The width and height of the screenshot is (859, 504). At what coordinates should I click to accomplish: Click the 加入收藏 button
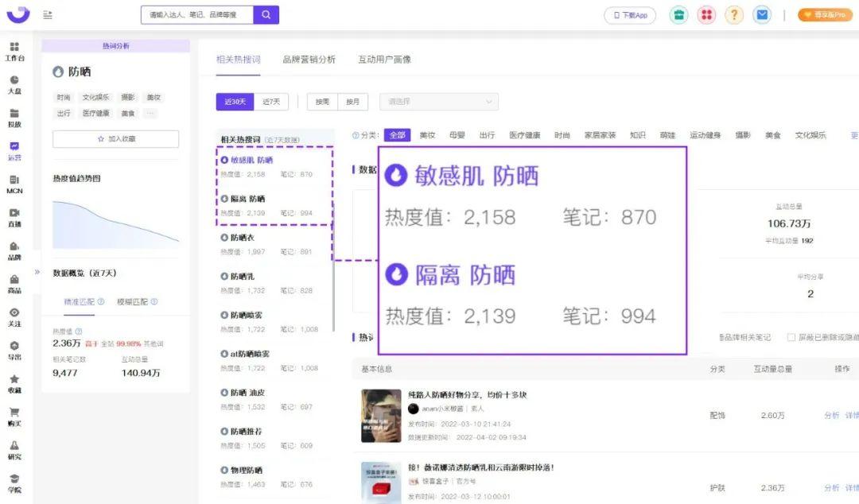[x=115, y=139]
